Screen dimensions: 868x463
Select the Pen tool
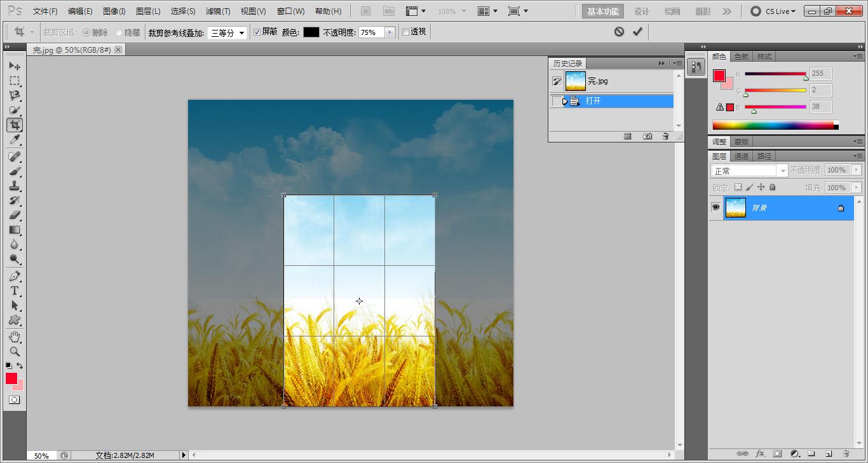tap(15, 276)
